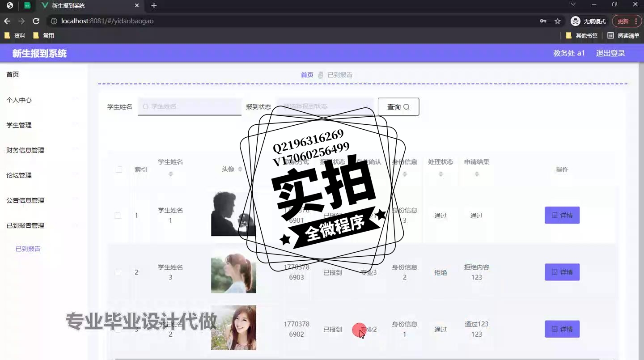Expand the 财务信息管理 sidebar menu
The height and width of the screenshot is (360, 644).
click(x=43, y=150)
